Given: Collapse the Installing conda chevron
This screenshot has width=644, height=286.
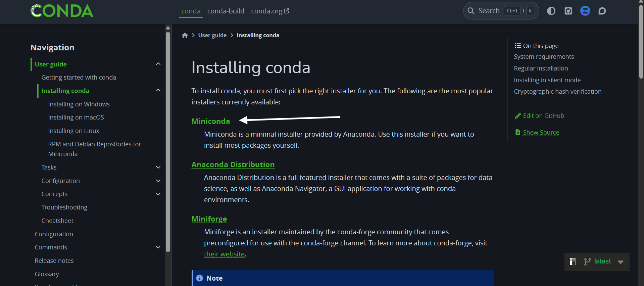Looking at the screenshot, I should 158,91.
